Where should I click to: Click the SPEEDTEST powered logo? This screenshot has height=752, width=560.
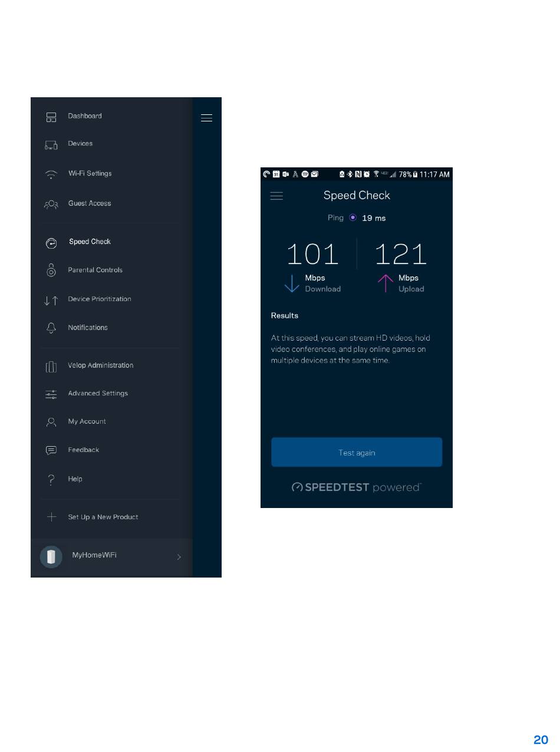[357, 487]
